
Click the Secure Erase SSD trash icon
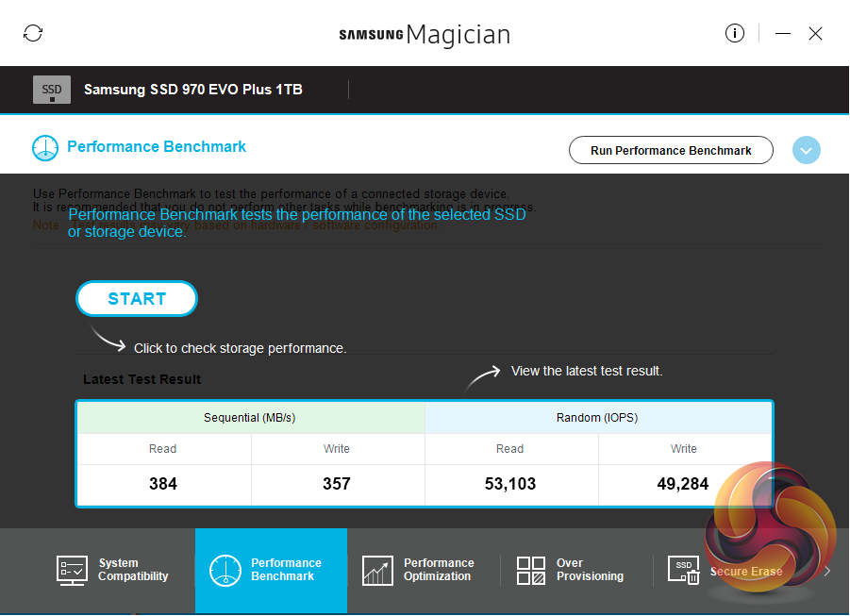684,570
